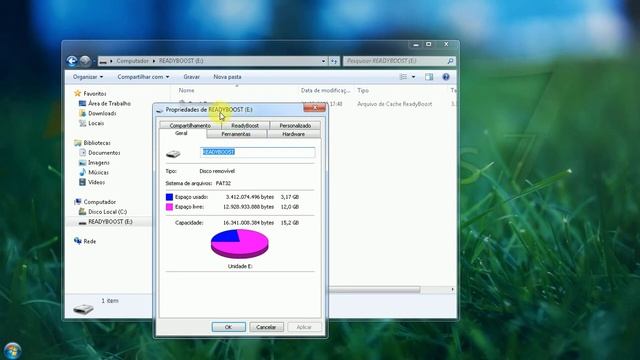Click the 15,2 GB capacity value
Image resolution: width=640 pixels, height=360 pixels.
(290, 223)
